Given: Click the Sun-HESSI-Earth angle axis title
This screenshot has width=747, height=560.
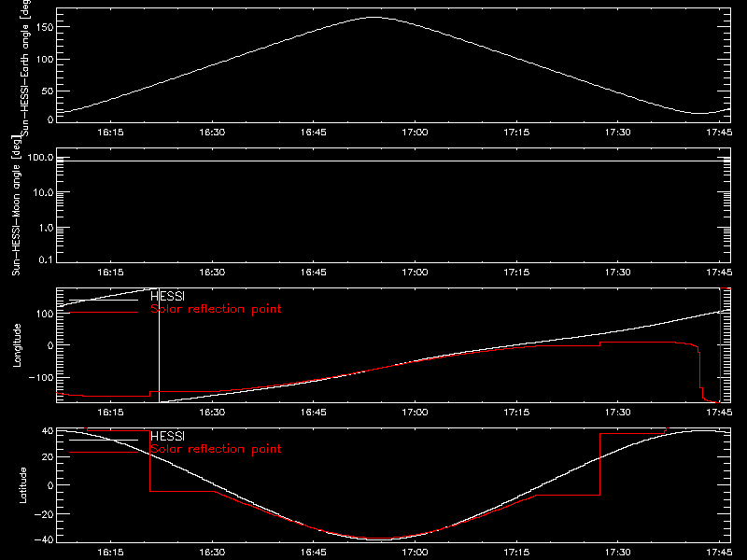Looking at the screenshot, I should coord(26,67).
